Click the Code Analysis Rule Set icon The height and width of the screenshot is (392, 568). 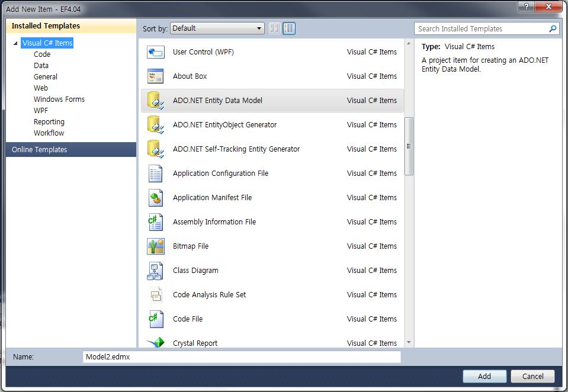(x=156, y=295)
